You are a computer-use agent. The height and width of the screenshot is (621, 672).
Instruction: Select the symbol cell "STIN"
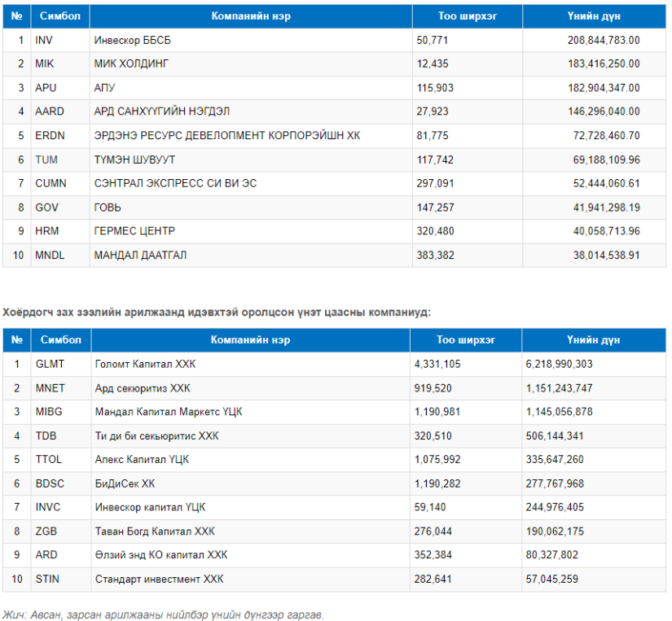pos(47,579)
